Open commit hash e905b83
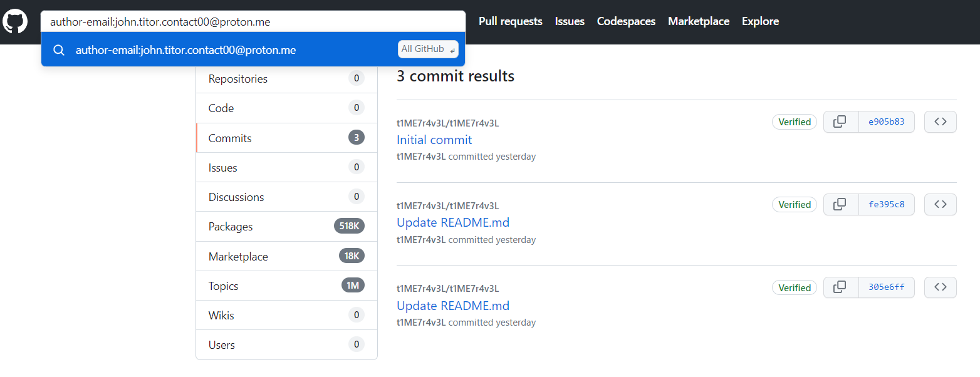 (x=887, y=122)
